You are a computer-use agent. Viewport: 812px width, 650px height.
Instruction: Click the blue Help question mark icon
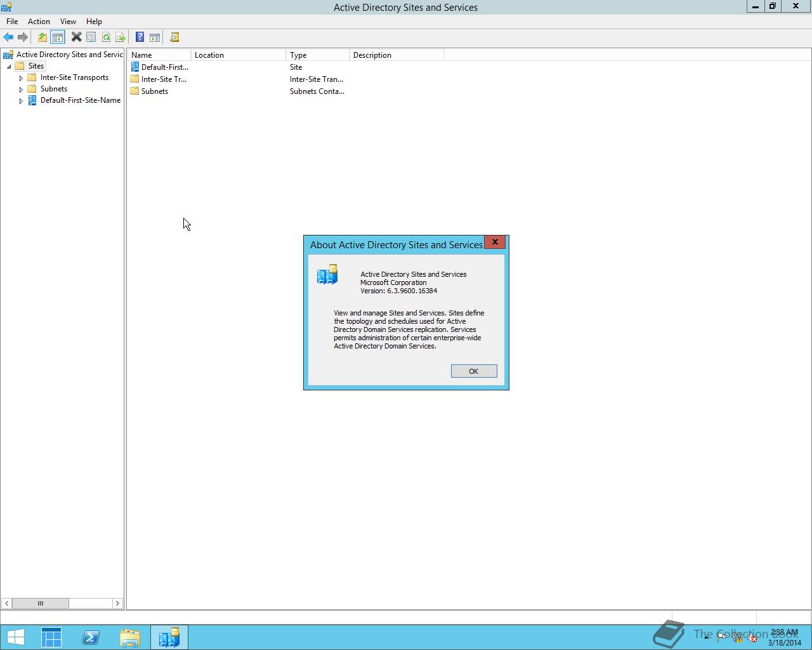point(140,37)
